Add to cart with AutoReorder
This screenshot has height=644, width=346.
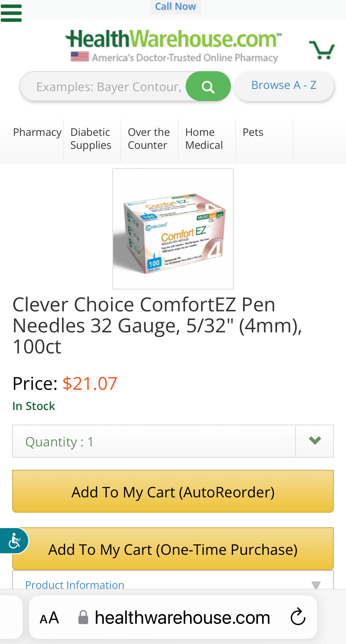click(x=173, y=491)
